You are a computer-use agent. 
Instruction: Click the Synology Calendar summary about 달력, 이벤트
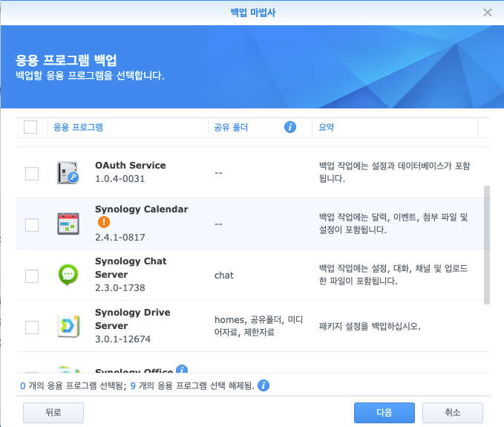click(x=393, y=223)
